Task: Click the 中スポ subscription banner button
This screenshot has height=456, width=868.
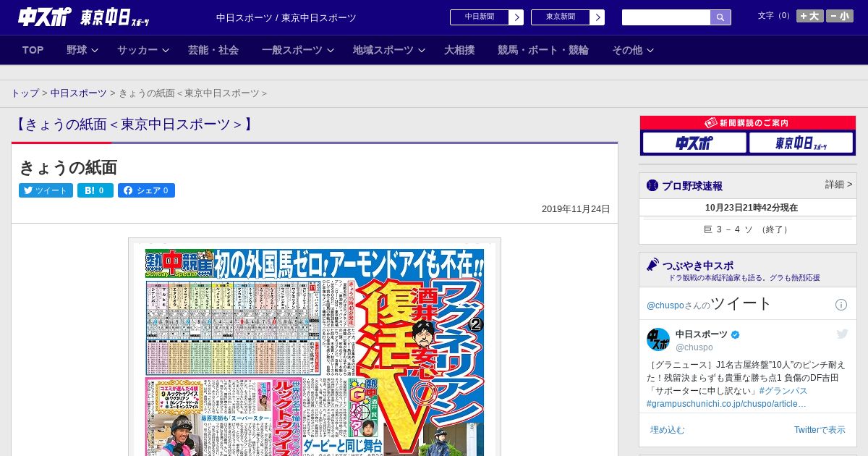Action: tap(694, 143)
